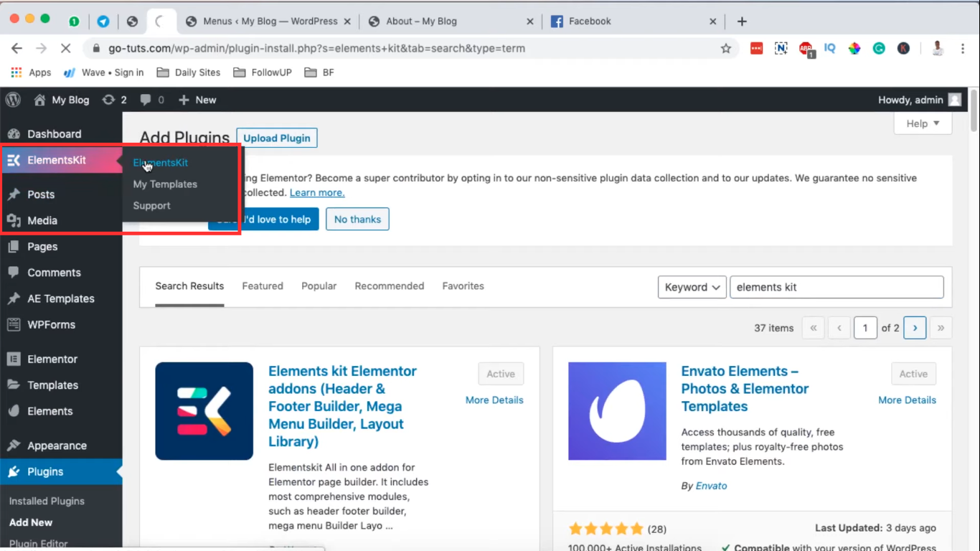Switch to the Favorites tab
980x551 pixels.
(463, 286)
